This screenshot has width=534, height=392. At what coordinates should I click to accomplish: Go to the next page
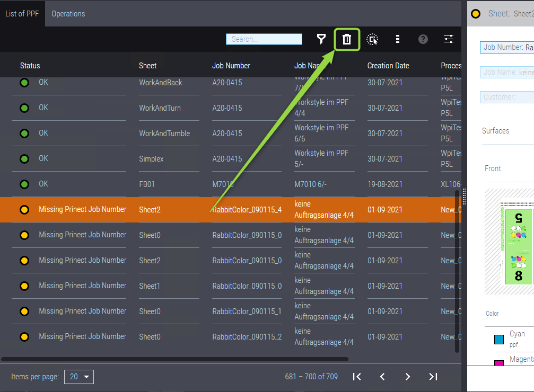pyautogui.click(x=408, y=377)
